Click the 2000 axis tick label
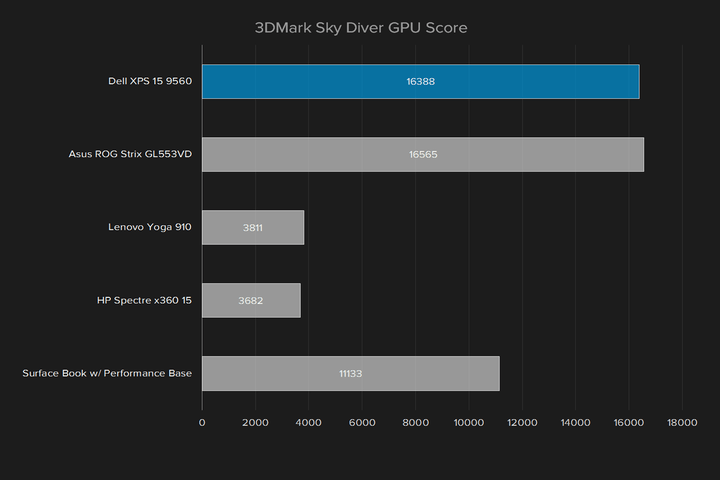This screenshot has width=720, height=480. [255, 423]
